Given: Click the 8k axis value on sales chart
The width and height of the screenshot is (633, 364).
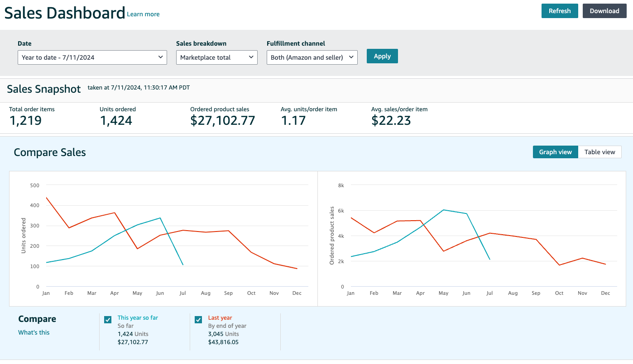Looking at the screenshot, I should tap(341, 185).
